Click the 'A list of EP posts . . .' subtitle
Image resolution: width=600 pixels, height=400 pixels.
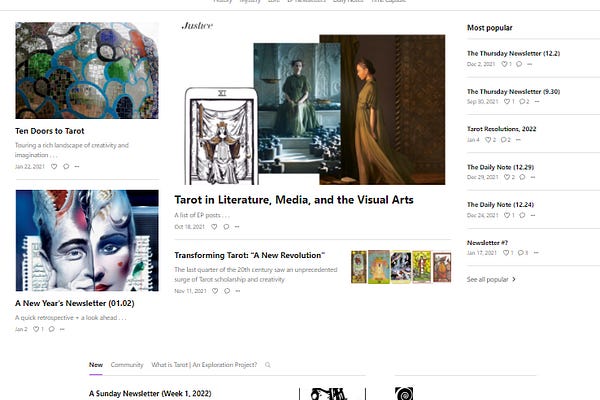pos(202,215)
